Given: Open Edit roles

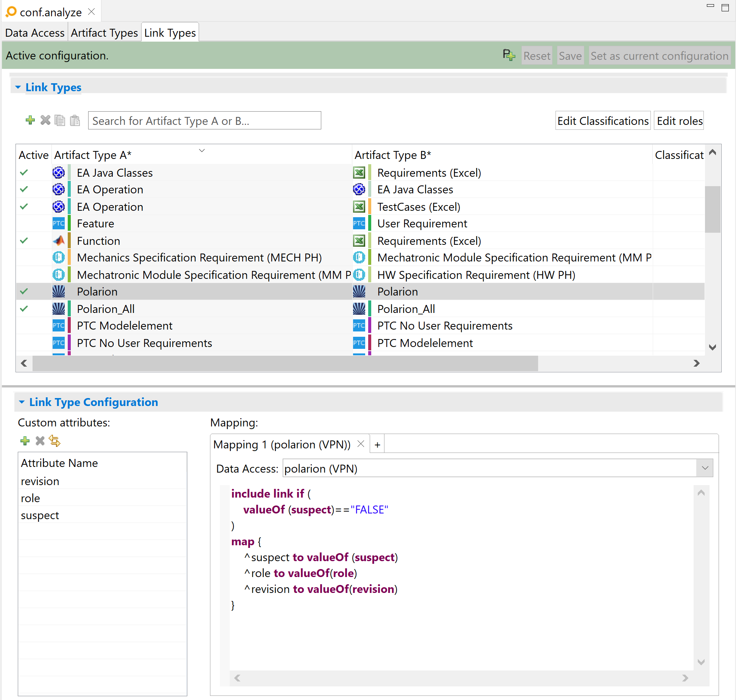Looking at the screenshot, I should [x=679, y=121].
